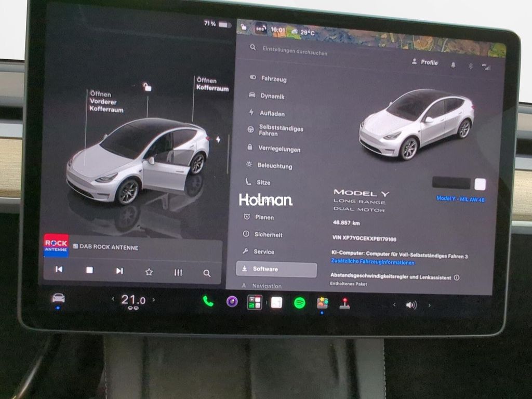
Task: Tap the lock icon in status bar
Action: (x=243, y=27)
